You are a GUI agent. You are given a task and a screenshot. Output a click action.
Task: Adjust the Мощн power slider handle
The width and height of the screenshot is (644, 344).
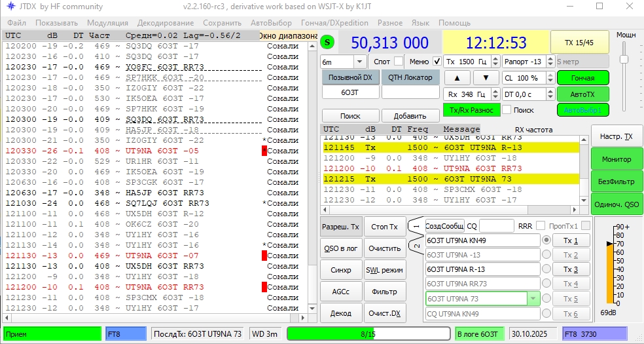[624, 60]
